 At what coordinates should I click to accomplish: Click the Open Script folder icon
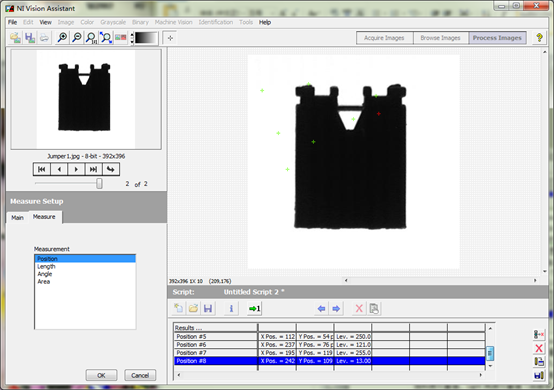(193, 308)
